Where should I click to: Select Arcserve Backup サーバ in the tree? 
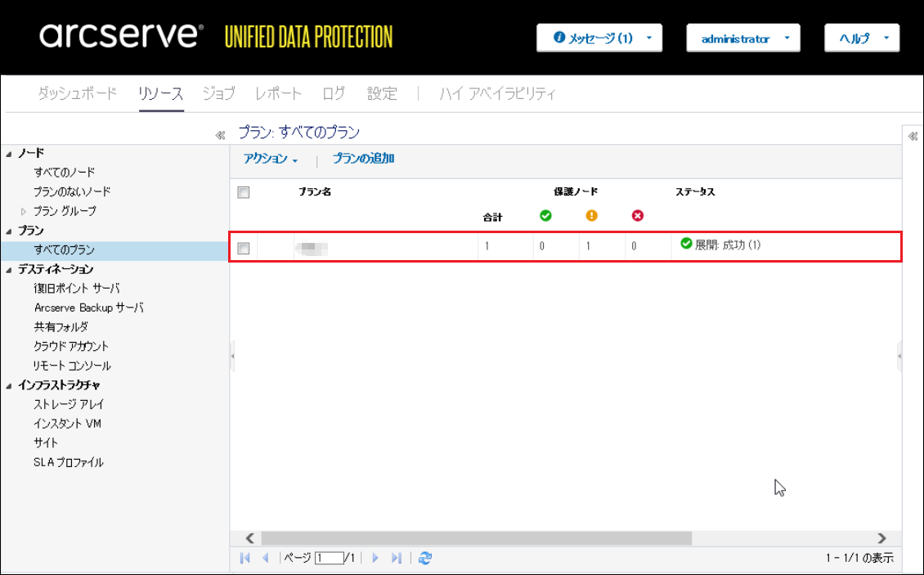(x=88, y=308)
